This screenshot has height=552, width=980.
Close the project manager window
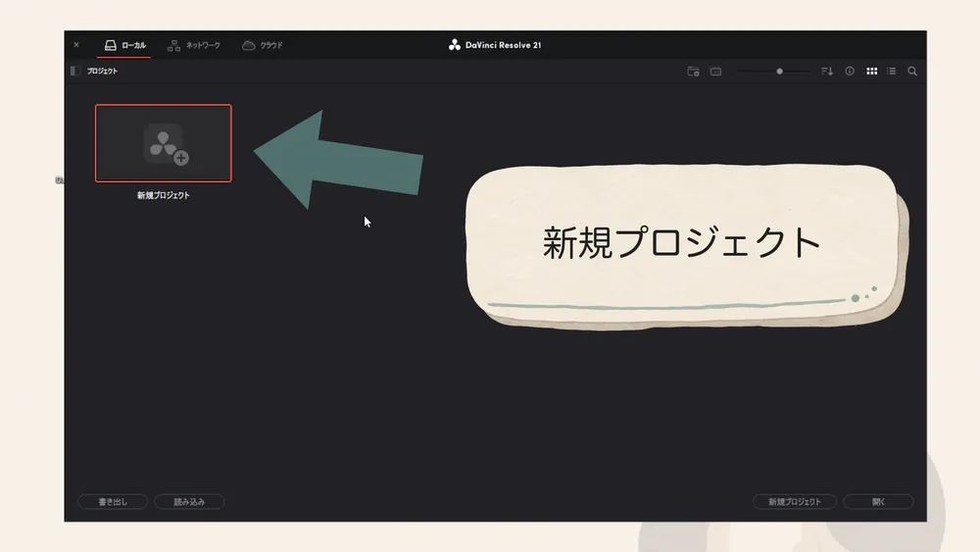[76, 45]
